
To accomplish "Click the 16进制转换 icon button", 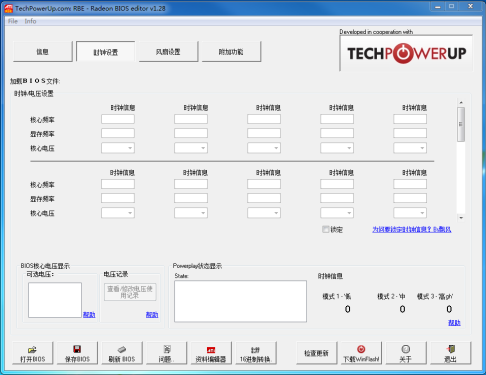I will (x=255, y=350).
